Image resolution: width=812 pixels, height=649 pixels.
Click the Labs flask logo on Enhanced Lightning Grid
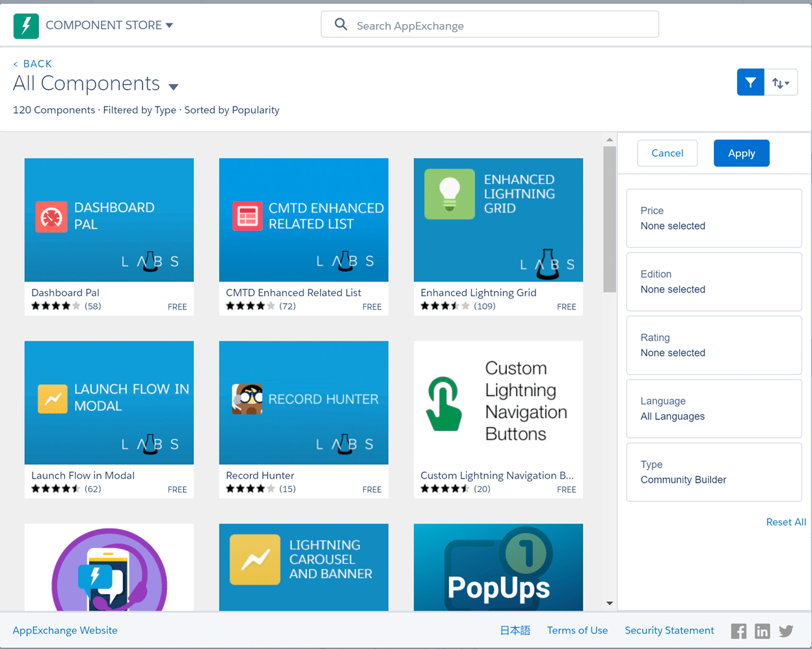[548, 264]
